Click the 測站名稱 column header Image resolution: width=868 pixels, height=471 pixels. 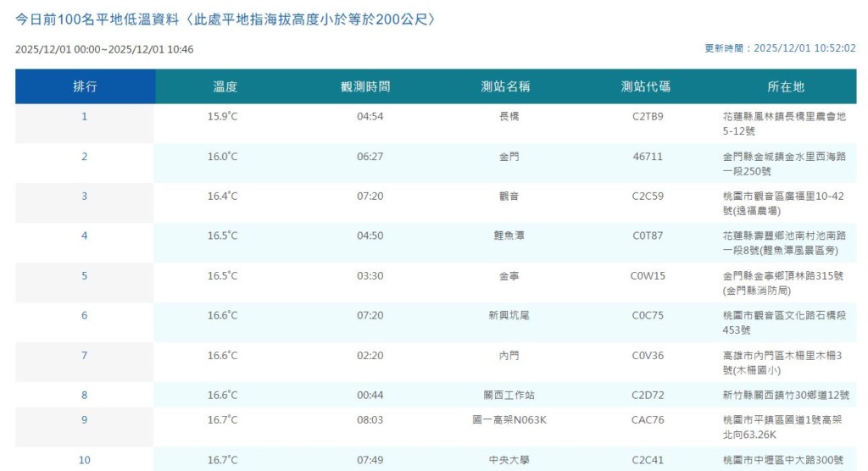[x=505, y=86]
